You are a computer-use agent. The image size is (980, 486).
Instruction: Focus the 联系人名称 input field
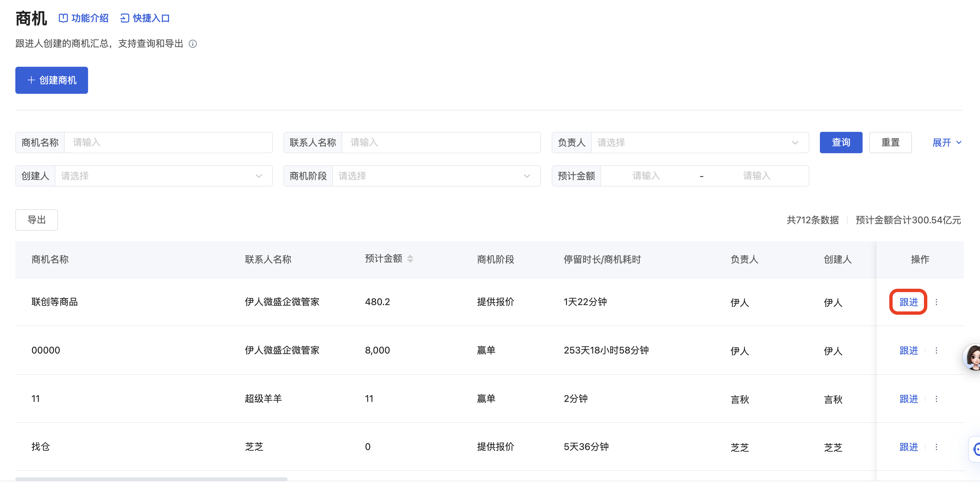pyautogui.click(x=441, y=142)
